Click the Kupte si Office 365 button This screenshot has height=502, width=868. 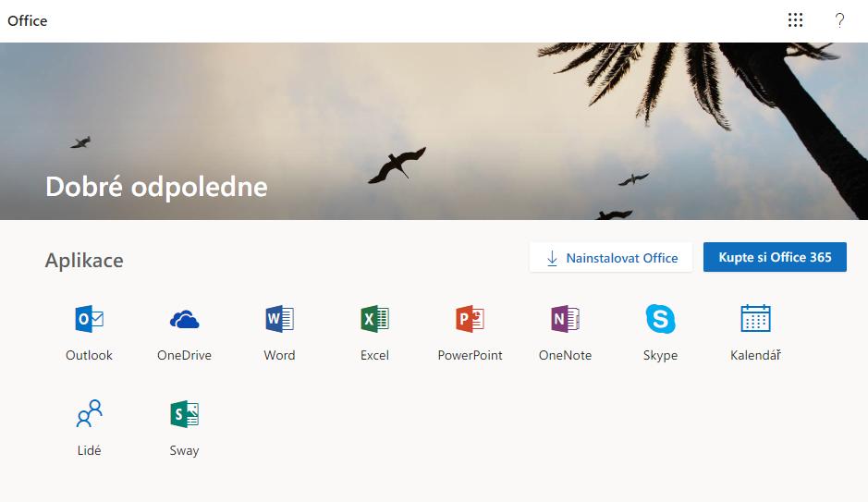point(775,257)
